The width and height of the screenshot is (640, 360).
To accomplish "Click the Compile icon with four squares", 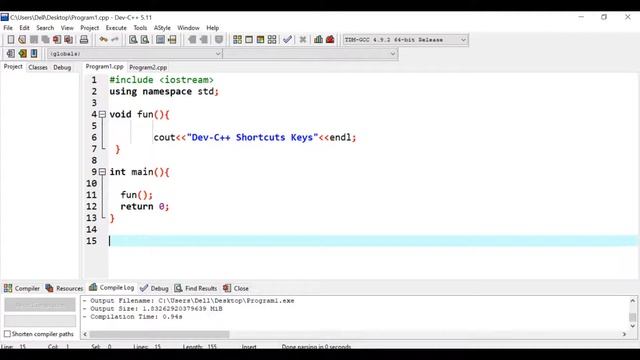I will 237,40.
